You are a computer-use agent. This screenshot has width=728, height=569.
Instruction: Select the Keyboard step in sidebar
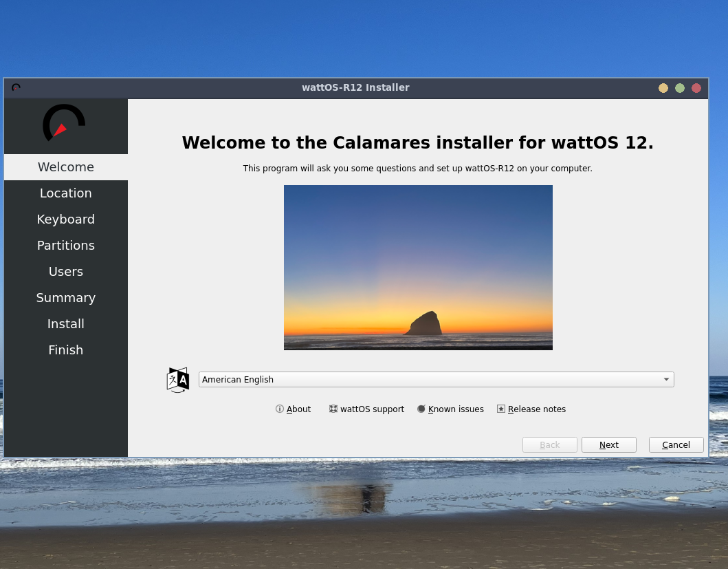click(x=66, y=219)
